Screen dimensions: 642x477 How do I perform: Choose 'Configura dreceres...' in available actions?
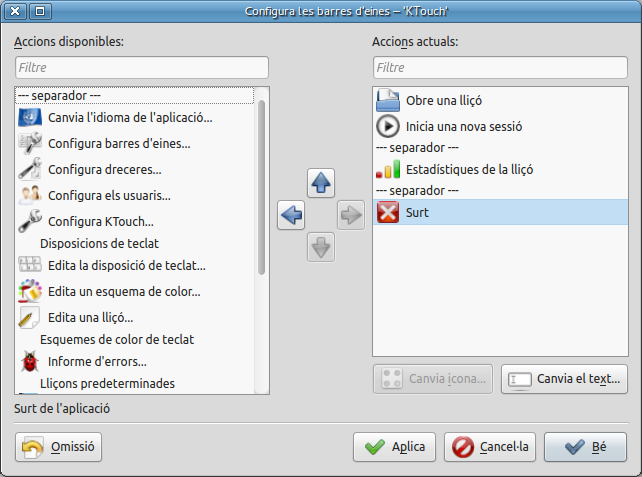click(98, 169)
